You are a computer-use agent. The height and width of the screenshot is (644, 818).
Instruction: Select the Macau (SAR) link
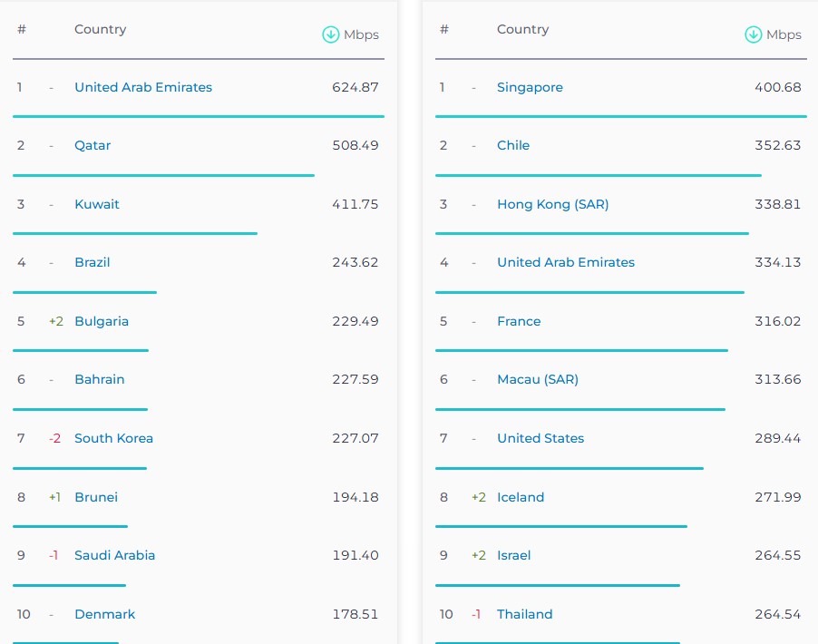tap(538, 379)
